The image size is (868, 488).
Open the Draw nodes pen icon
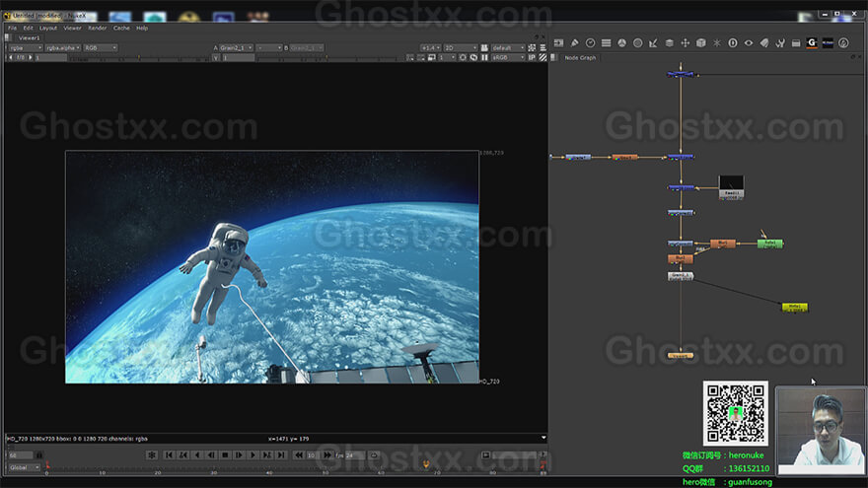[x=575, y=43]
